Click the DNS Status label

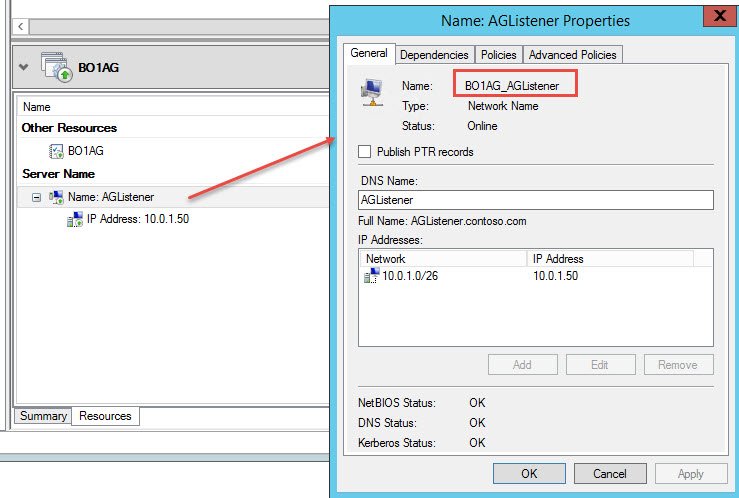(x=387, y=423)
